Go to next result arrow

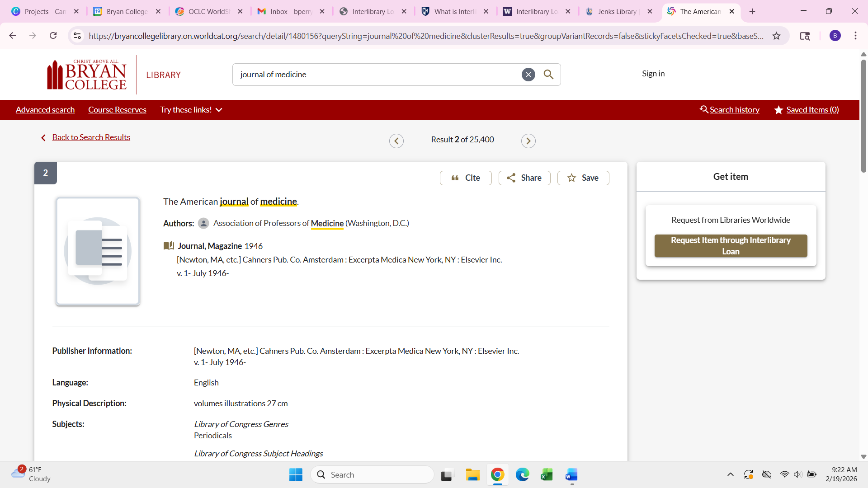click(x=528, y=141)
